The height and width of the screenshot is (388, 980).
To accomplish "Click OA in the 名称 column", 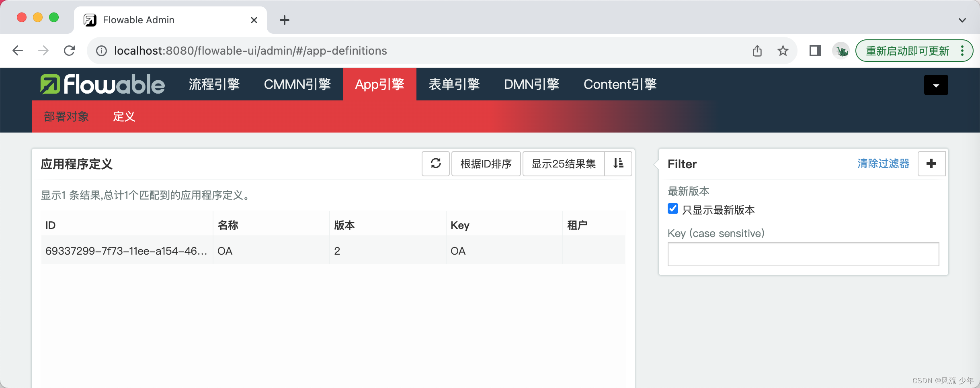I will pyautogui.click(x=225, y=251).
